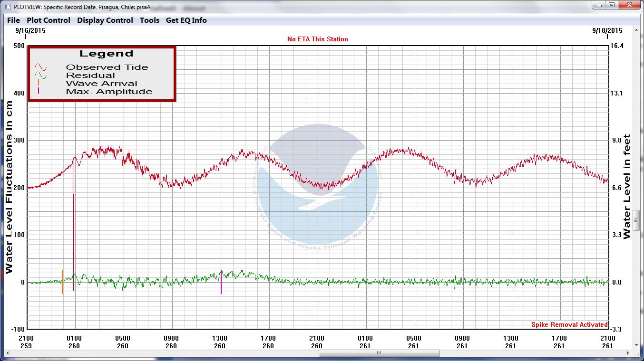This screenshot has height=361, width=644.
Task: Open the Plot Control menu
Action: pos(48,20)
